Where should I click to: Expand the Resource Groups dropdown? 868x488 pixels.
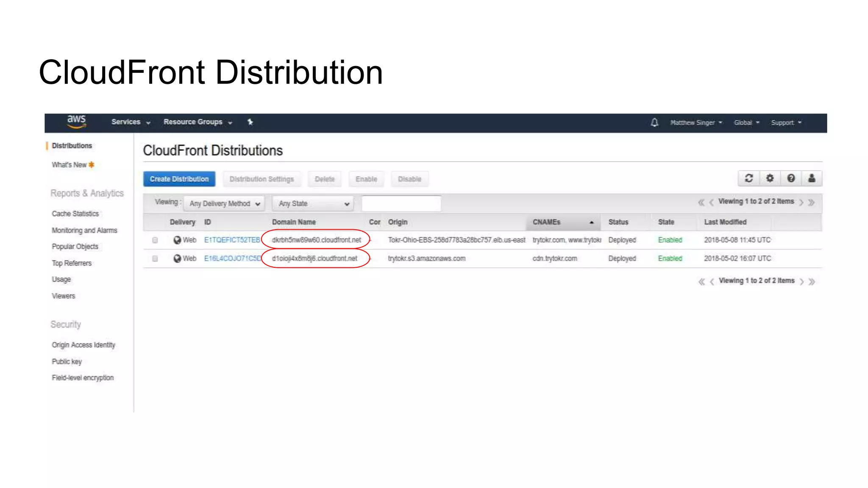[198, 122]
